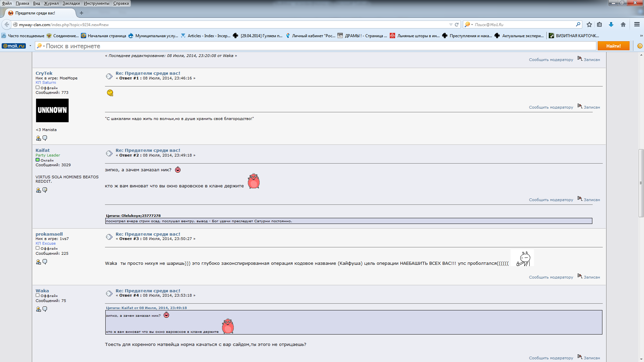Expand the URL history dropdown arrow
This screenshot has width=644, height=362.
[x=451, y=24]
